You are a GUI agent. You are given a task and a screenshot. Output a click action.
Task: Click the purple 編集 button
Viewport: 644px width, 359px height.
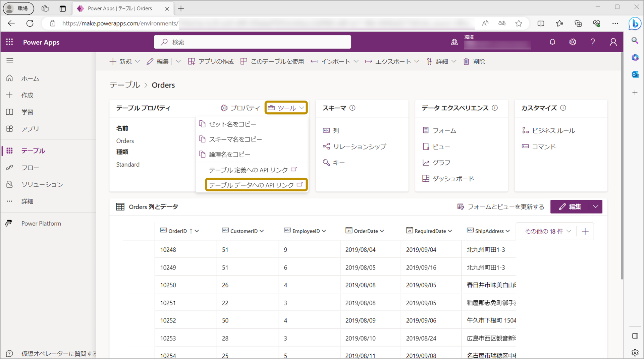(x=570, y=207)
